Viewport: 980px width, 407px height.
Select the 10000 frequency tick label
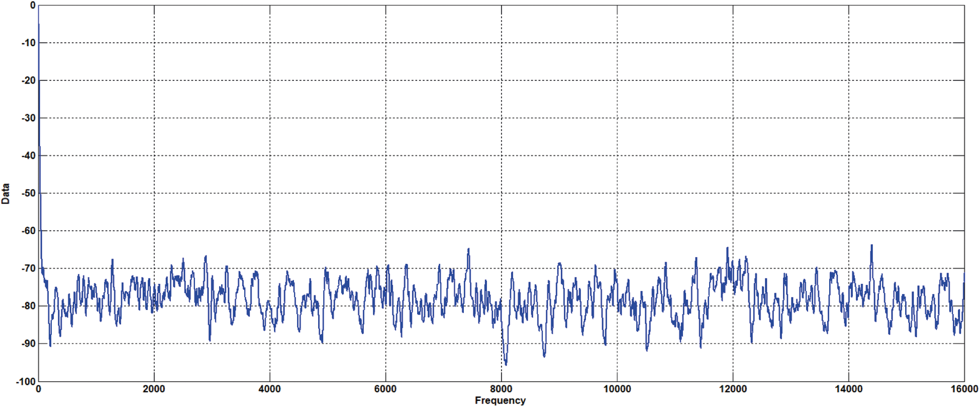click(617, 389)
